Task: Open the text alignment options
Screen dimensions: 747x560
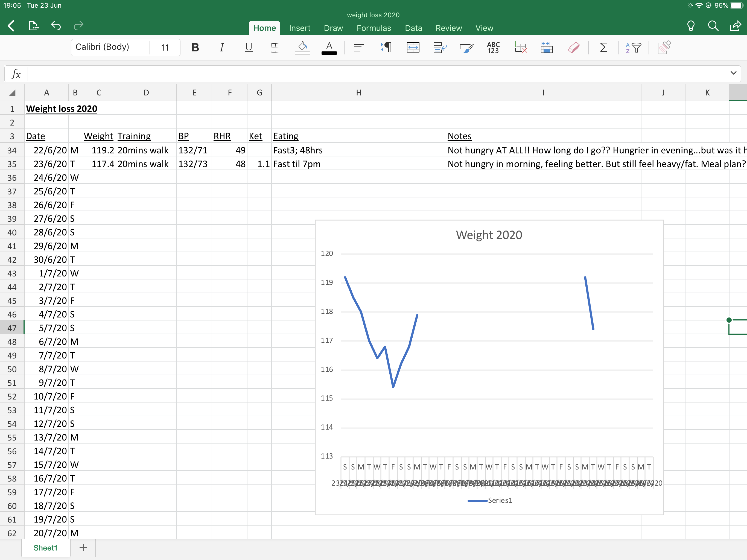Action: pyautogui.click(x=359, y=48)
